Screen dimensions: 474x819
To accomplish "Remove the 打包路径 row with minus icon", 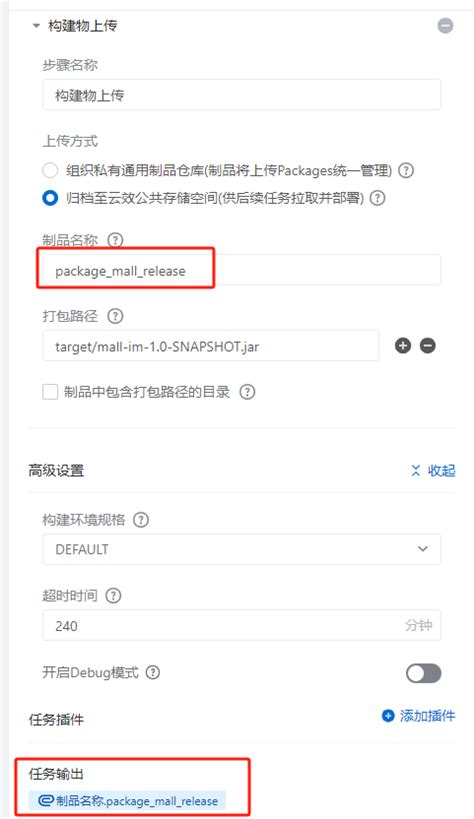I will (428, 346).
